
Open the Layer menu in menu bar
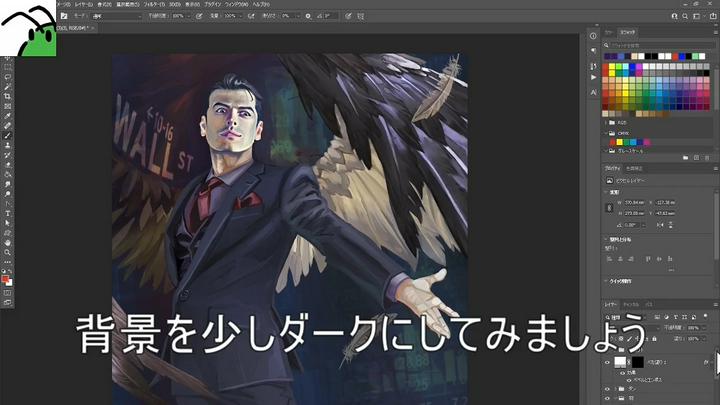84,4
